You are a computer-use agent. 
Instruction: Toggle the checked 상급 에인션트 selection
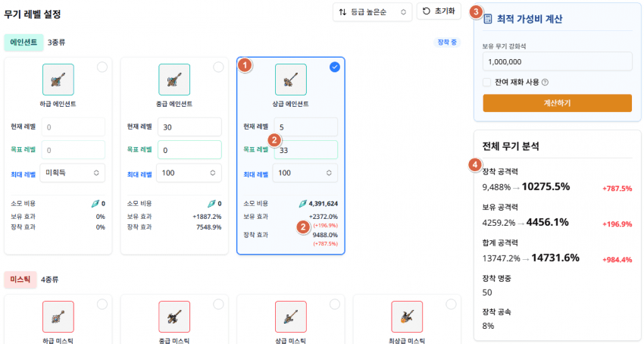(335, 67)
